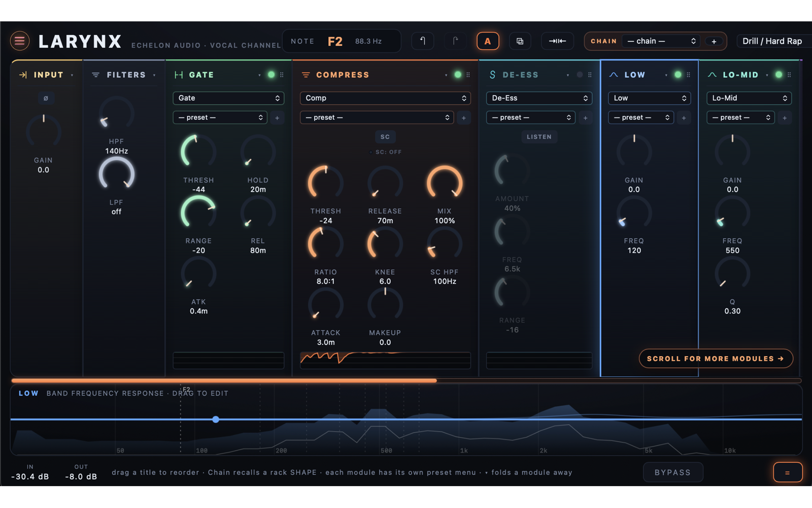Click the De-Ess module S icon
This screenshot has height=508, width=812.
pos(492,75)
